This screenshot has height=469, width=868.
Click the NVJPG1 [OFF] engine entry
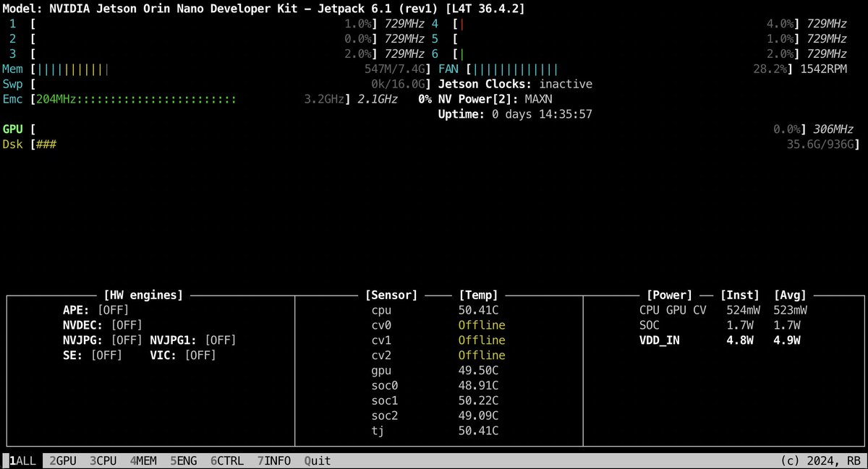(x=193, y=340)
